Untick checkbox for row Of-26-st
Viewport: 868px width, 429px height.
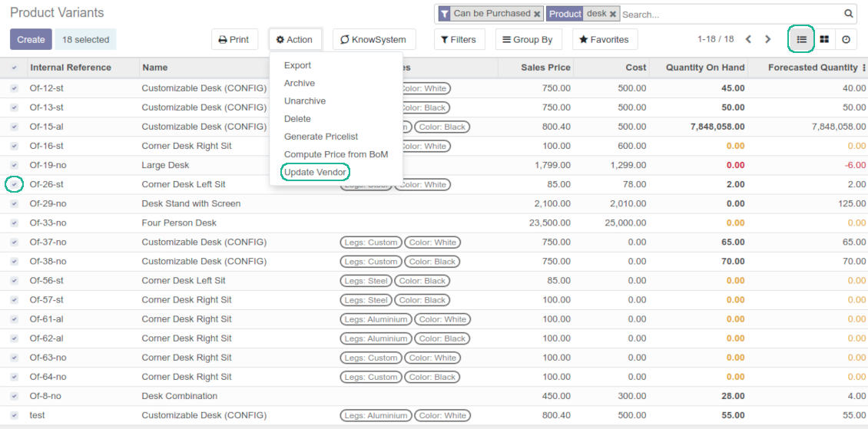click(15, 184)
